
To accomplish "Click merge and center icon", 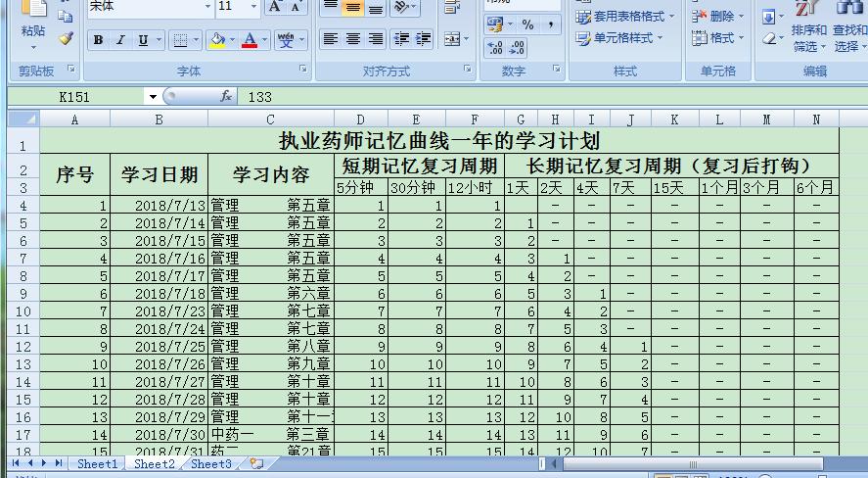I will 452,39.
